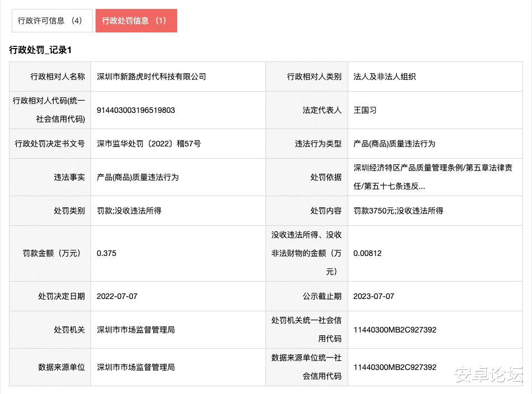532x394 pixels.
Task: Select the highlighted 行政处罚信息 tab
Action: pos(136,20)
